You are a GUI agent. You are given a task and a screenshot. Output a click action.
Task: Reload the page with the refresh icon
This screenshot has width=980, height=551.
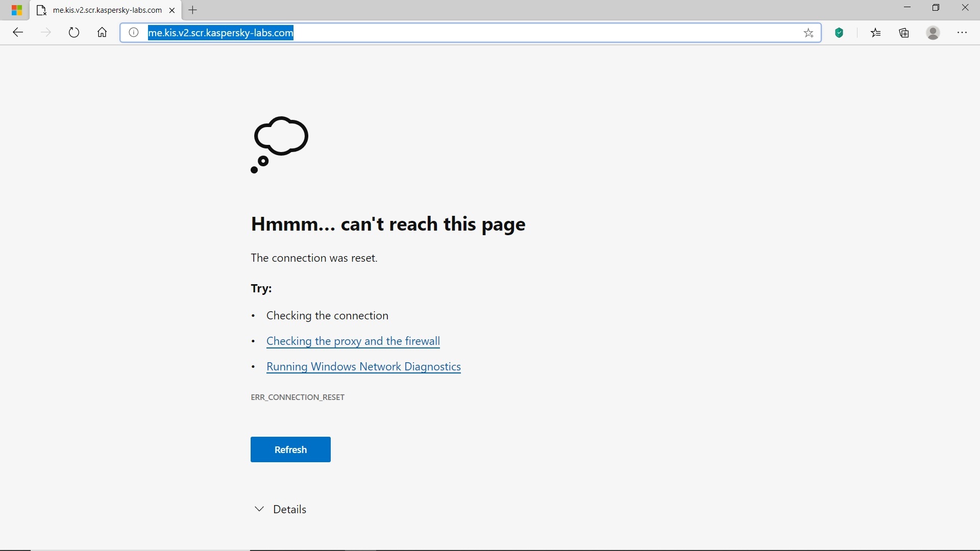[x=74, y=33]
